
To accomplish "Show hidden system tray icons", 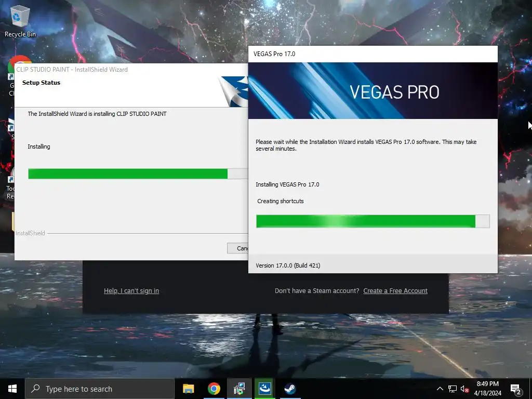I will (x=440, y=389).
